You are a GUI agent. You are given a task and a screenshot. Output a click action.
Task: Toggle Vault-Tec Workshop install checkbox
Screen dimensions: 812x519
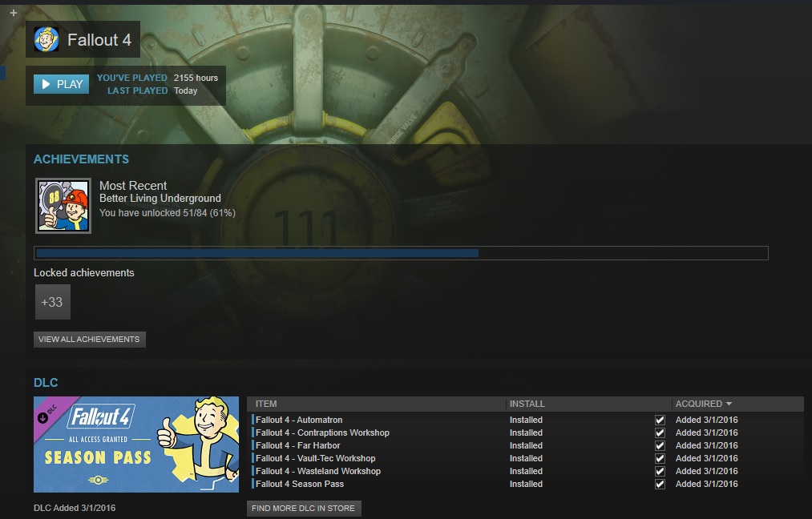coord(660,458)
